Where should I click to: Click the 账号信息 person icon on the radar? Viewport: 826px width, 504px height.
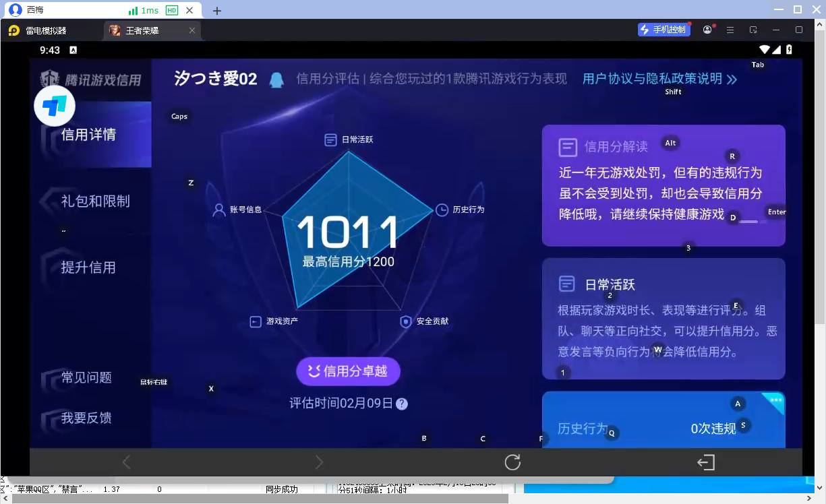(219, 210)
